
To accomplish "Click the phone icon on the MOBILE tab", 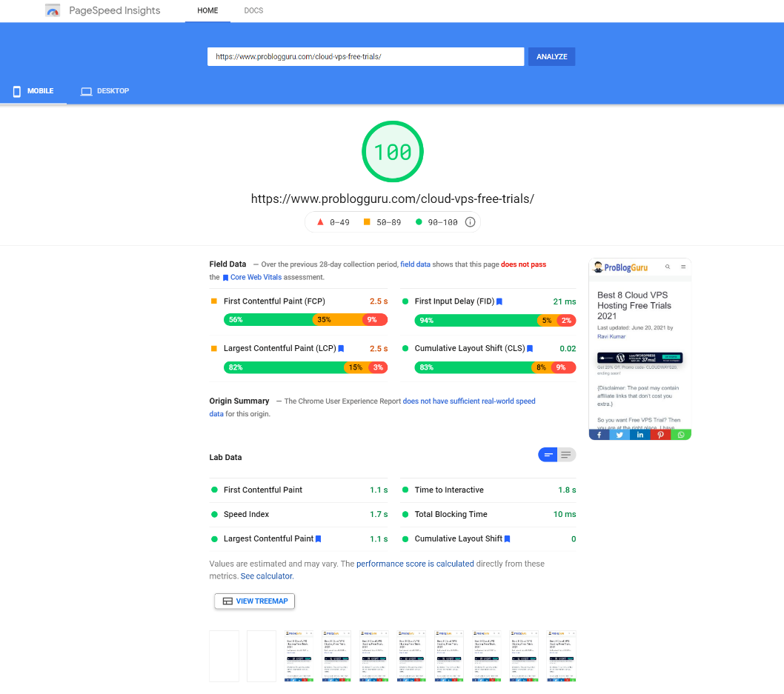I will tap(16, 90).
